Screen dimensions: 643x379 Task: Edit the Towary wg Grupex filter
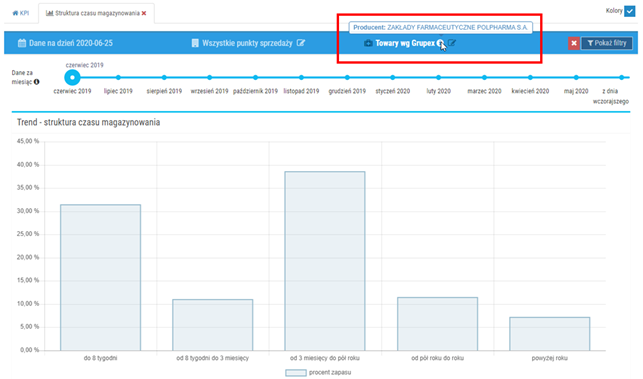[x=452, y=43]
